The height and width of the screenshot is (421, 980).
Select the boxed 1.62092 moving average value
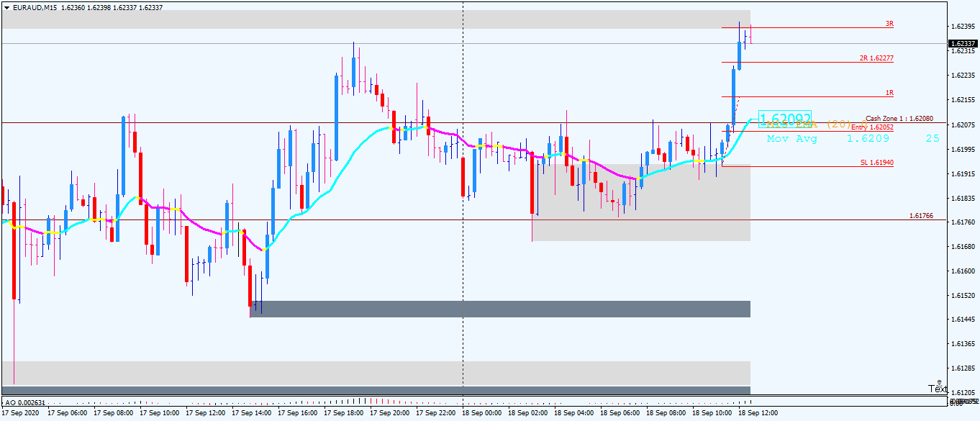(x=785, y=118)
